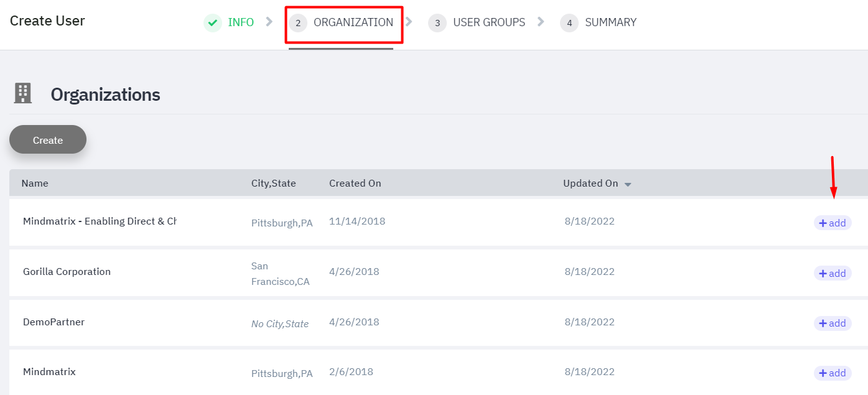Click the step 3 number circle
Image resolution: width=868 pixels, height=395 pixels.
click(x=437, y=23)
